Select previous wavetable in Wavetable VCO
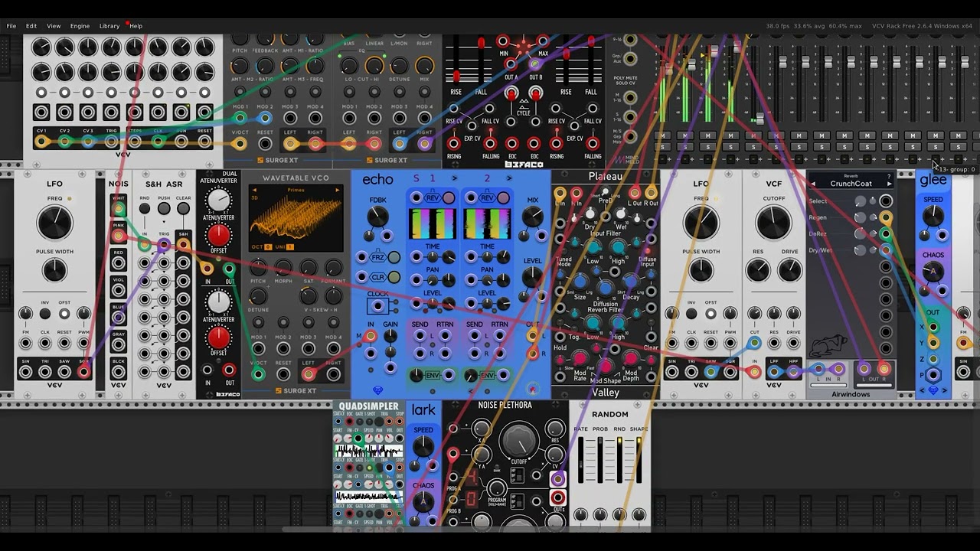This screenshot has height=551, width=980. tap(255, 191)
